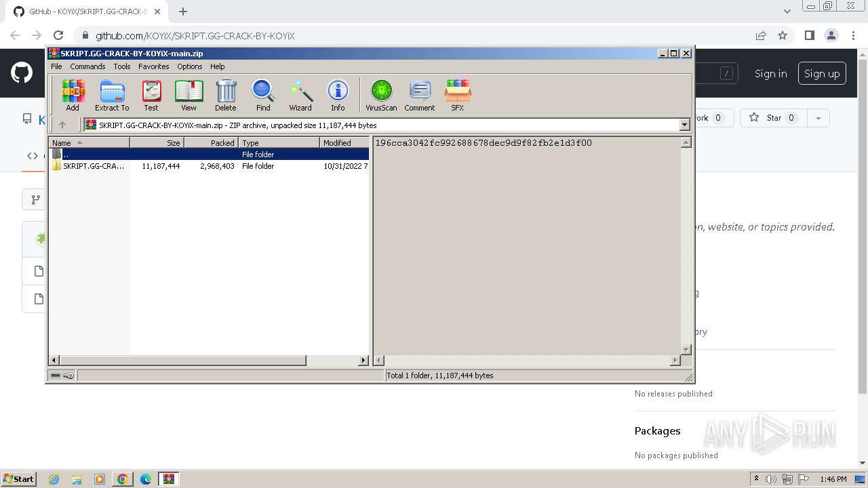Click the SFX toolbar icon
The image size is (868, 488).
coord(458,95)
